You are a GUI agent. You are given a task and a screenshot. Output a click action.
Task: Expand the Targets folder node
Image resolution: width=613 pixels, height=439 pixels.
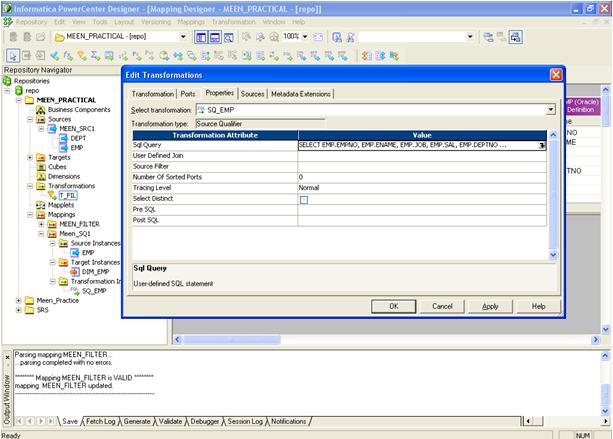[28, 157]
